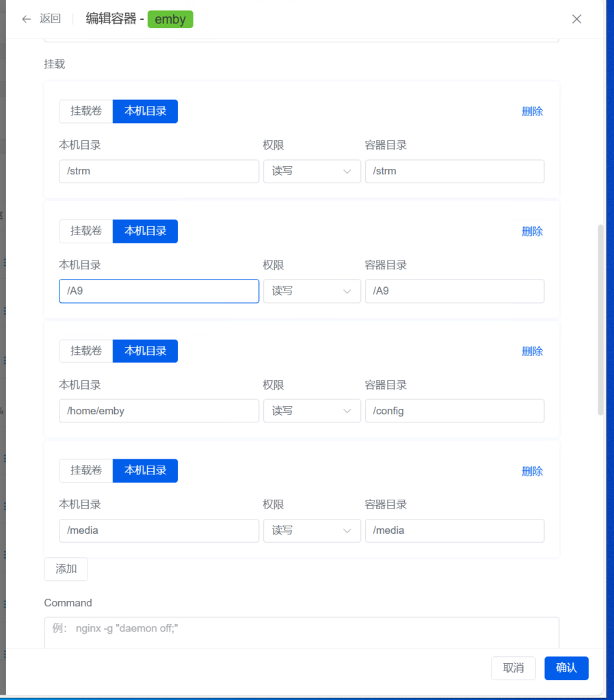Edit the /media container directory field
The image size is (614, 700).
(x=455, y=530)
